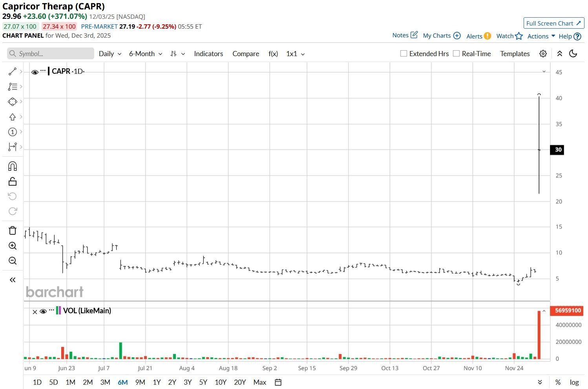Select the arrow marker tool
This screenshot has height=389, width=588.
[13, 117]
